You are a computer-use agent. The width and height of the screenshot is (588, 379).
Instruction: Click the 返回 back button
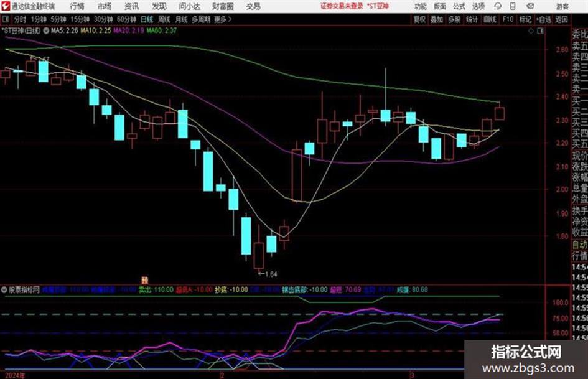pos(561,19)
